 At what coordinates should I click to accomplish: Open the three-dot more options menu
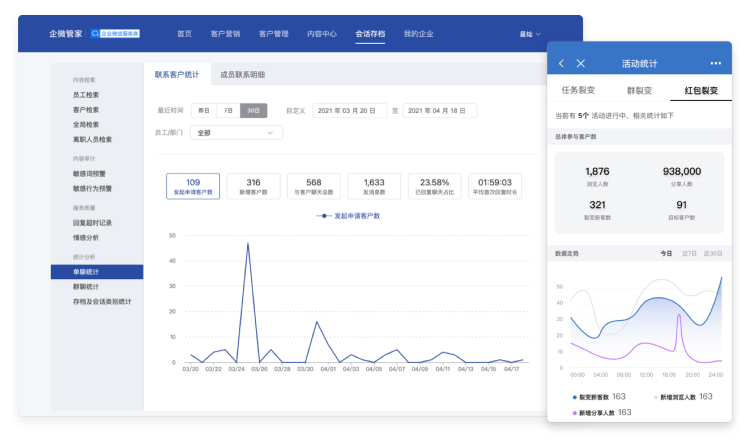pyautogui.click(x=715, y=63)
